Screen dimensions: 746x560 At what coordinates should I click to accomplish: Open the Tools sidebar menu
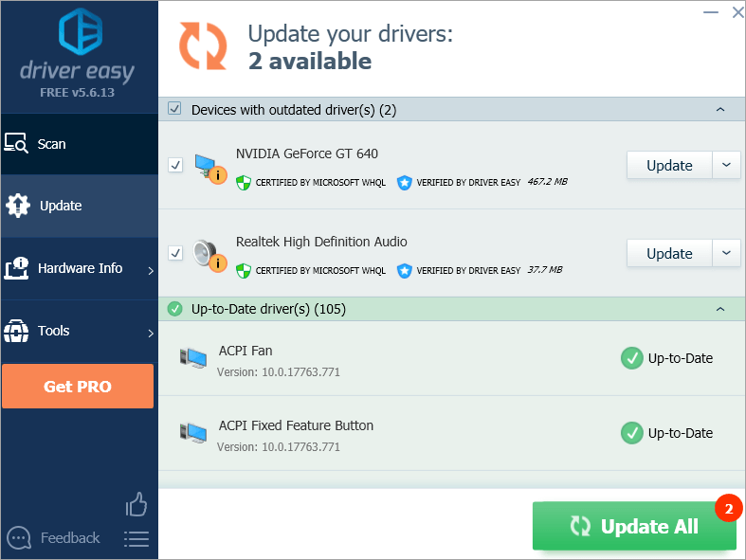pos(79,332)
